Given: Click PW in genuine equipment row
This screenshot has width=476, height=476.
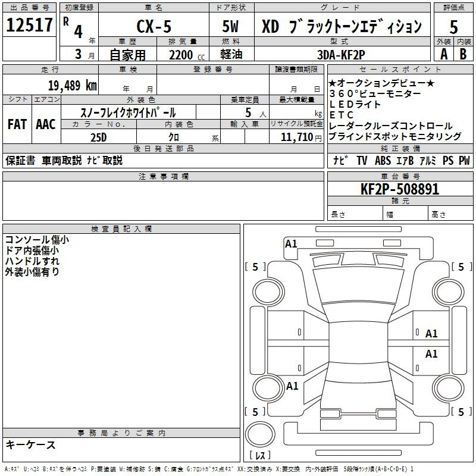Looking at the screenshot, I should tap(464, 160).
